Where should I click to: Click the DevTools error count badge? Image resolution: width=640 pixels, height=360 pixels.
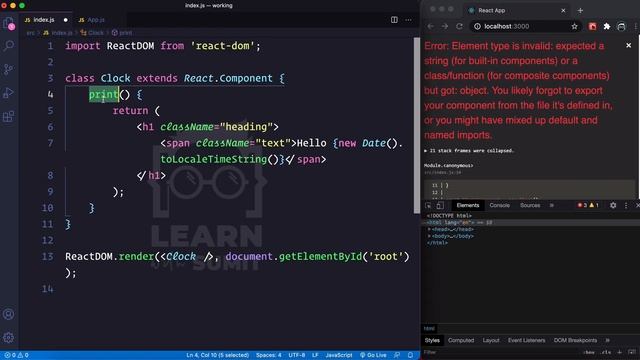(x=582, y=205)
